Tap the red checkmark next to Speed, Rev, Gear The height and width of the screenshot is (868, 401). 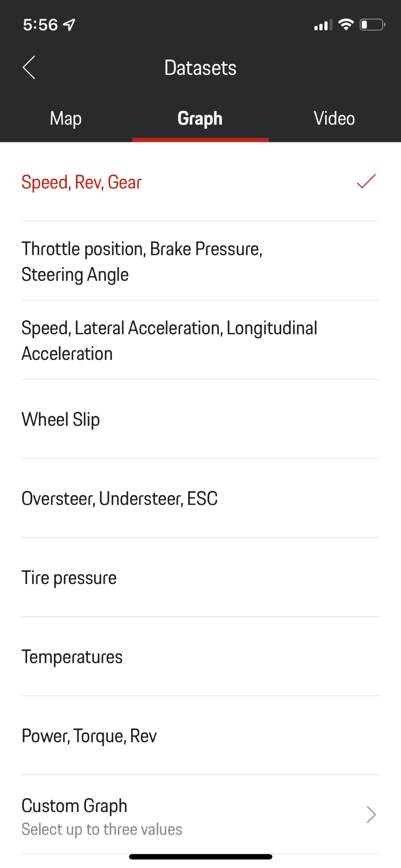[x=366, y=181]
